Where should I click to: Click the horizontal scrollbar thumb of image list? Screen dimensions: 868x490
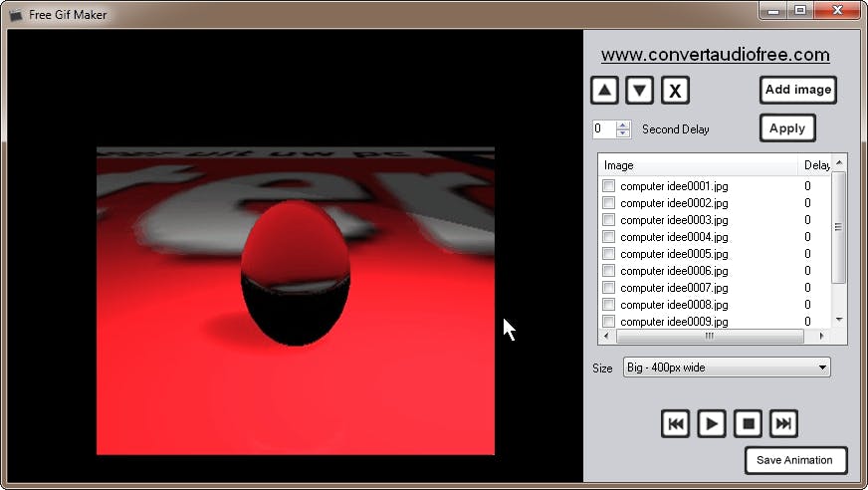point(710,336)
